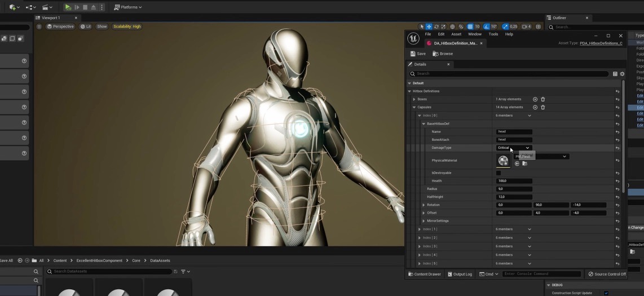The image size is (644, 296).
Task: Click the Details panel search field
Action: point(509,74)
